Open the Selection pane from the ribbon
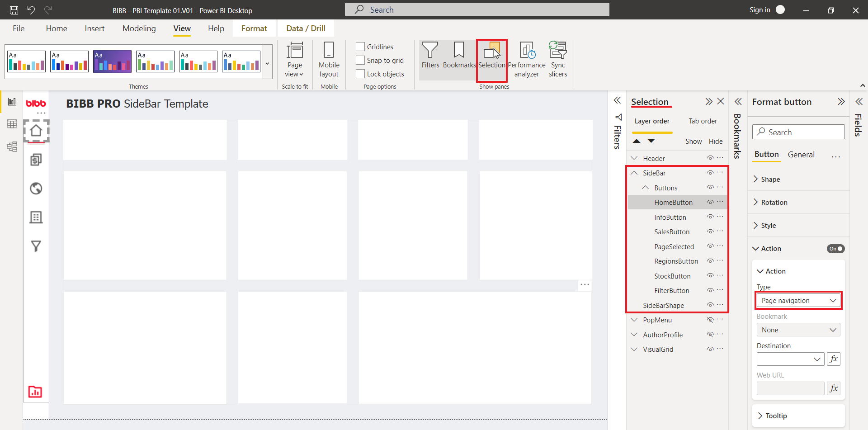Screen dimensions: 868x430 (x=492, y=60)
